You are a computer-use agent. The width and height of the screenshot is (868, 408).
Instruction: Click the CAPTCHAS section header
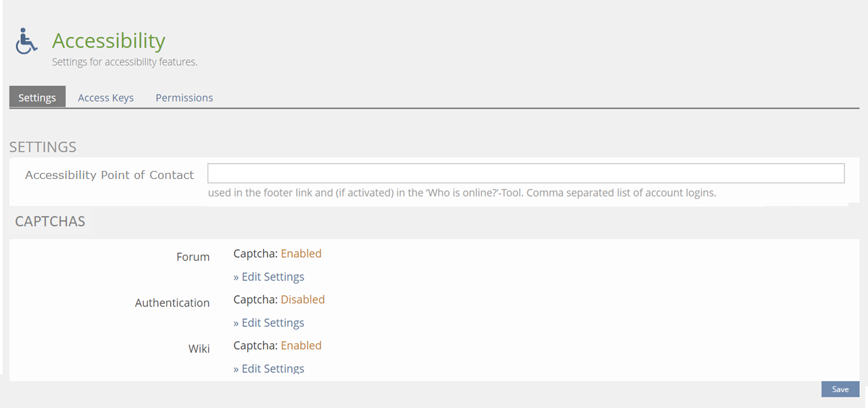click(50, 222)
